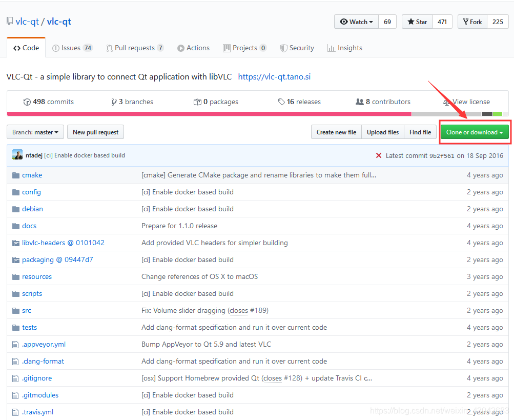514x420 pixels.
Task: Open the Branch: master dropdown
Action: pyautogui.click(x=35, y=132)
